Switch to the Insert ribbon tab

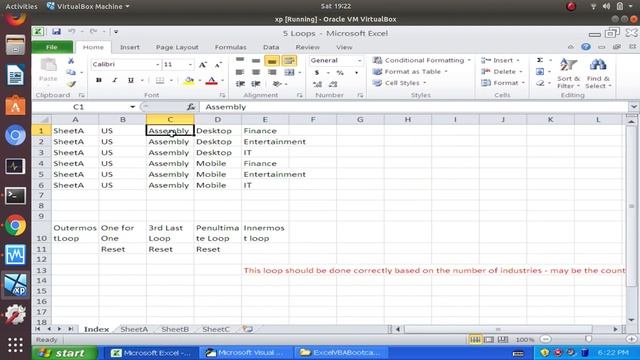click(130, 47)
